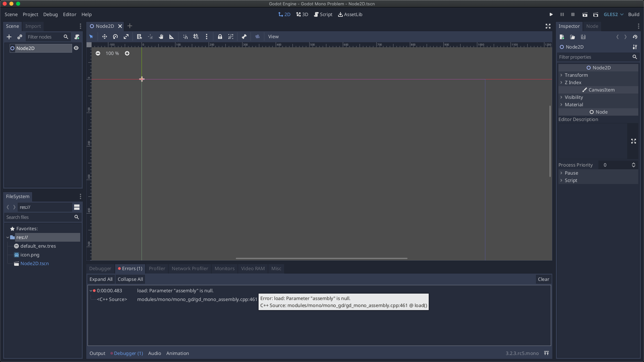Save the current resource in Inspector

[583, 37]
